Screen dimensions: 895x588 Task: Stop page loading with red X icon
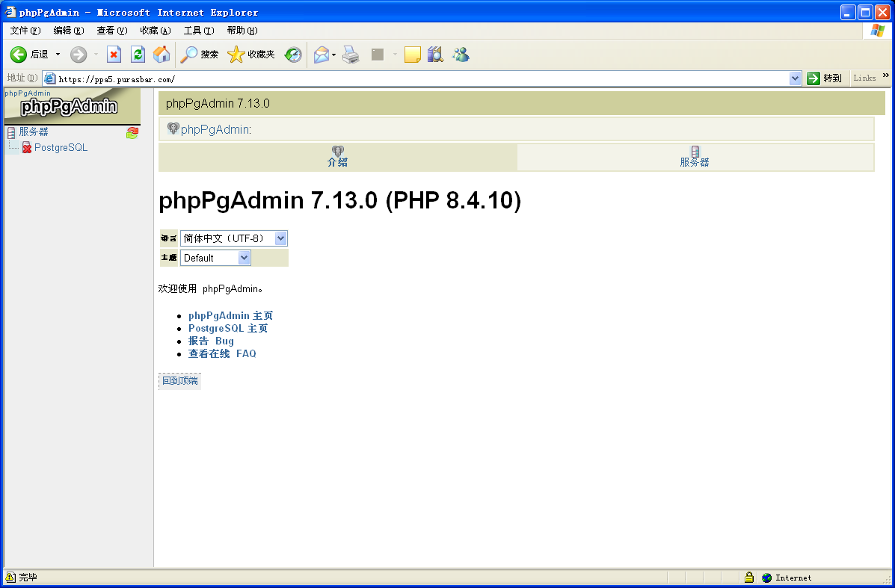pyautogui.click(x=114, y=55)
